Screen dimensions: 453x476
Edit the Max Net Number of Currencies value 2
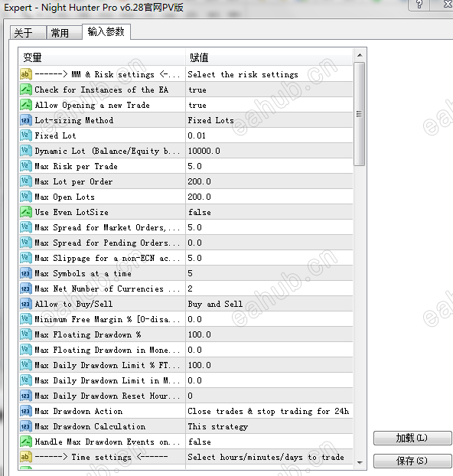click(269, 289)
